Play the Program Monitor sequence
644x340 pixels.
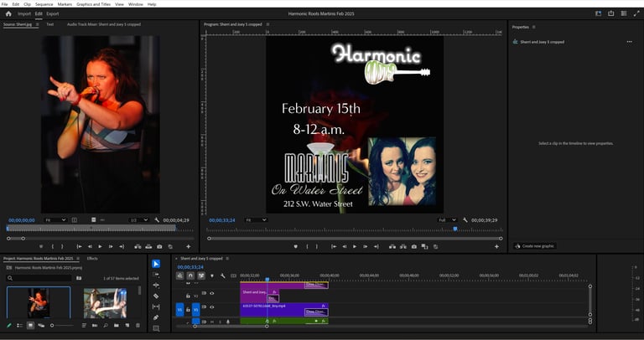coord(355,246)
